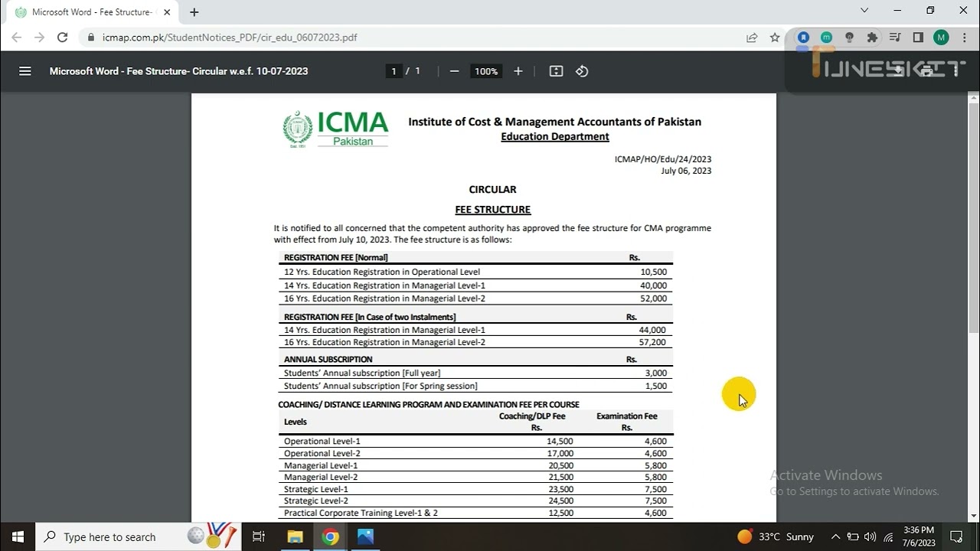The width and height of the screenshot is (980, 551).
Task: Open the PDF viewer sidebar menu (hamburger icon)
Action: click(x=24, y=71)
